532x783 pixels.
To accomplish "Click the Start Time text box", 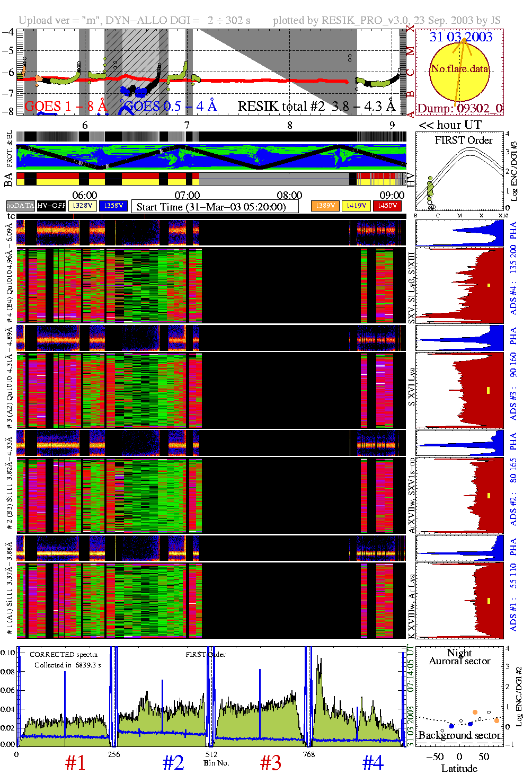I will tap(215, 207).
